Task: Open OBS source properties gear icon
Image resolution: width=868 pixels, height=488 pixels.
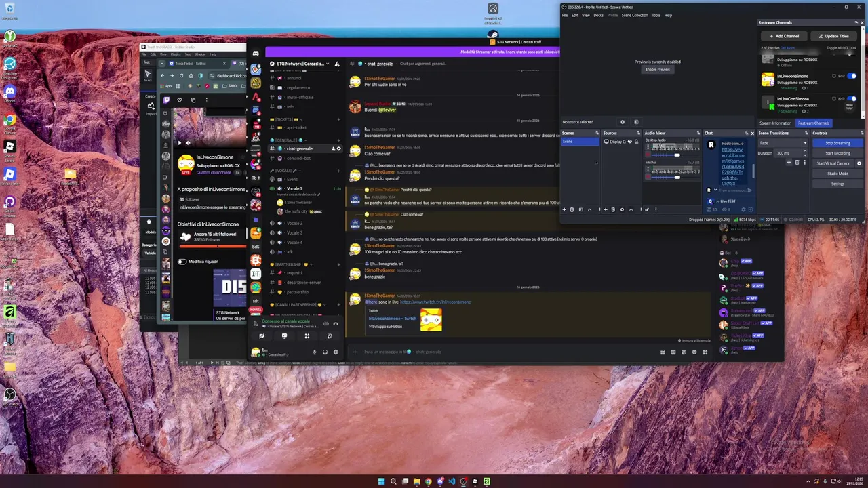Action: pyautogui.click(x=623, y=122)
